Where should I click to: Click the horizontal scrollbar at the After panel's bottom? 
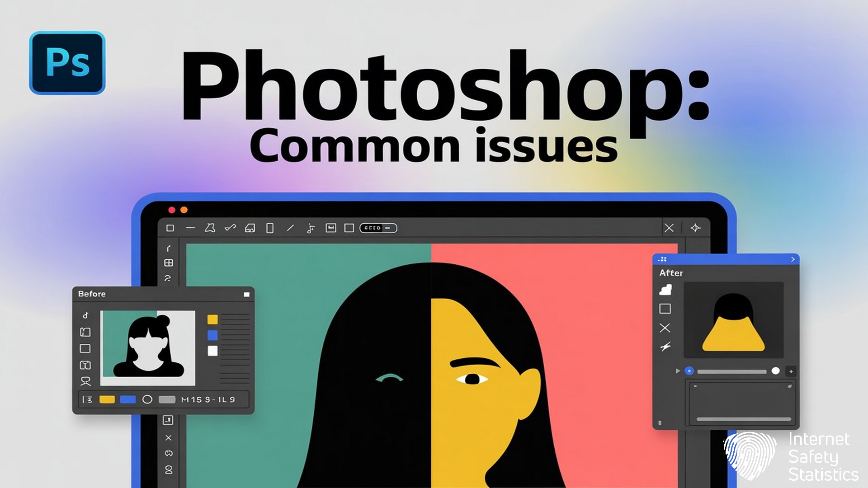click(744, 419)
